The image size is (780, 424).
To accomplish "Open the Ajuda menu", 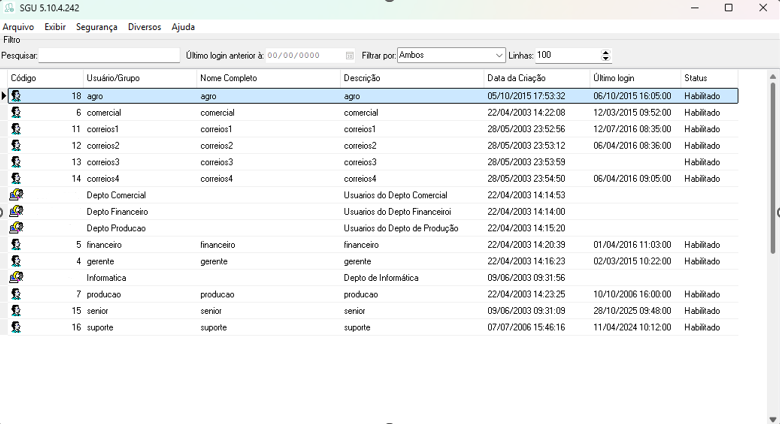I will click(x=183, y=27).
